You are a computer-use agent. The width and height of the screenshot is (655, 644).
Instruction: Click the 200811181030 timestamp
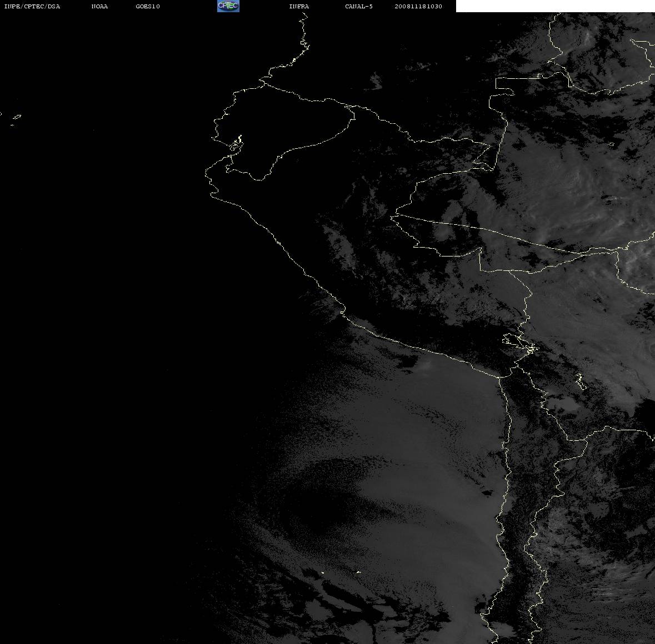pos(418,6)
